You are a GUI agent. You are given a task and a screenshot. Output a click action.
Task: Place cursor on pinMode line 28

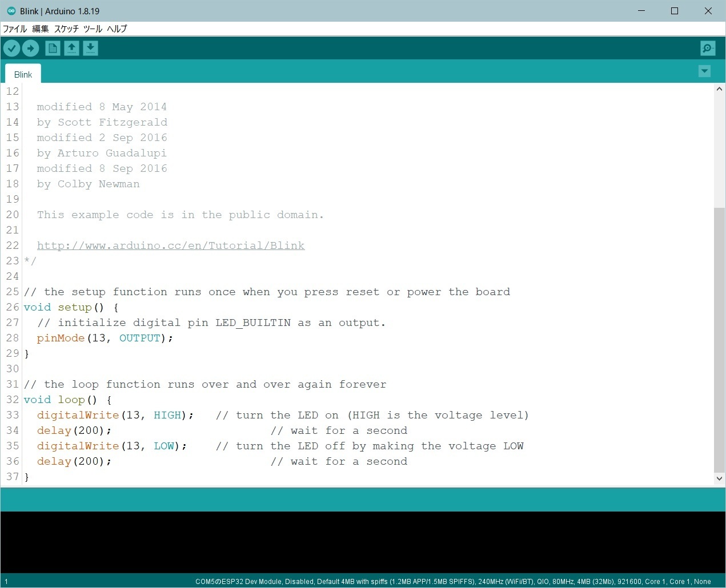point(228,338)
